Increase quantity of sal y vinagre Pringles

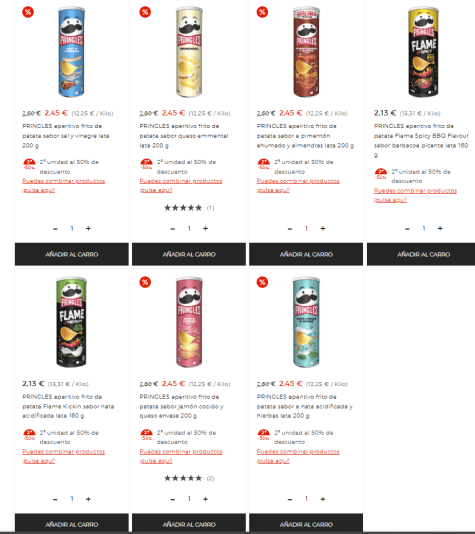88,229
